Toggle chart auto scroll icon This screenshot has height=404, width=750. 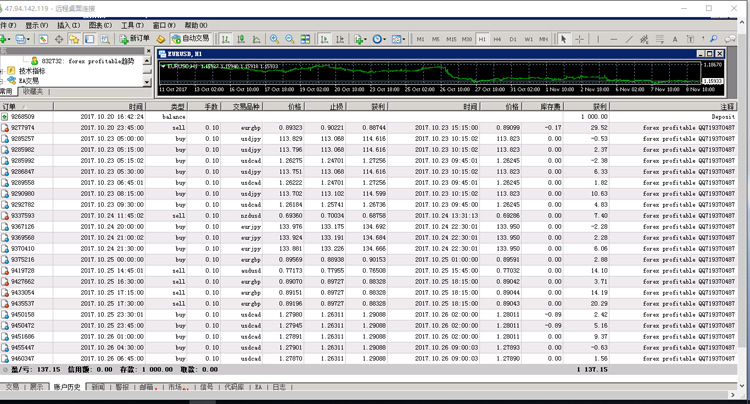(x=324, y=39)
